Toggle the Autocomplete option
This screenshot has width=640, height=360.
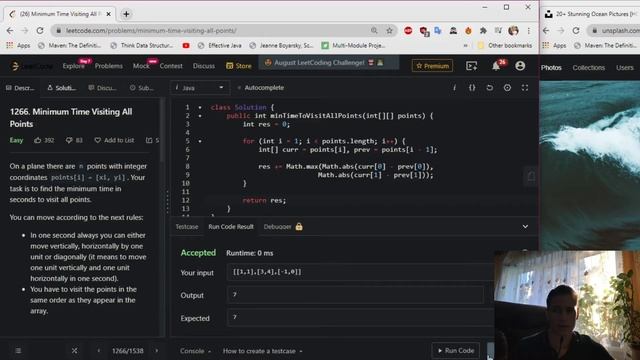coord(261,88)
